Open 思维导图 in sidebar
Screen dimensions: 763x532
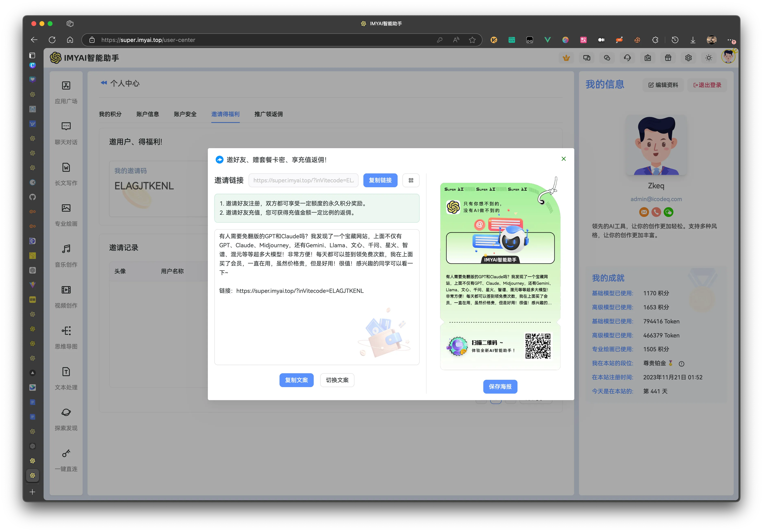(66, 337)
